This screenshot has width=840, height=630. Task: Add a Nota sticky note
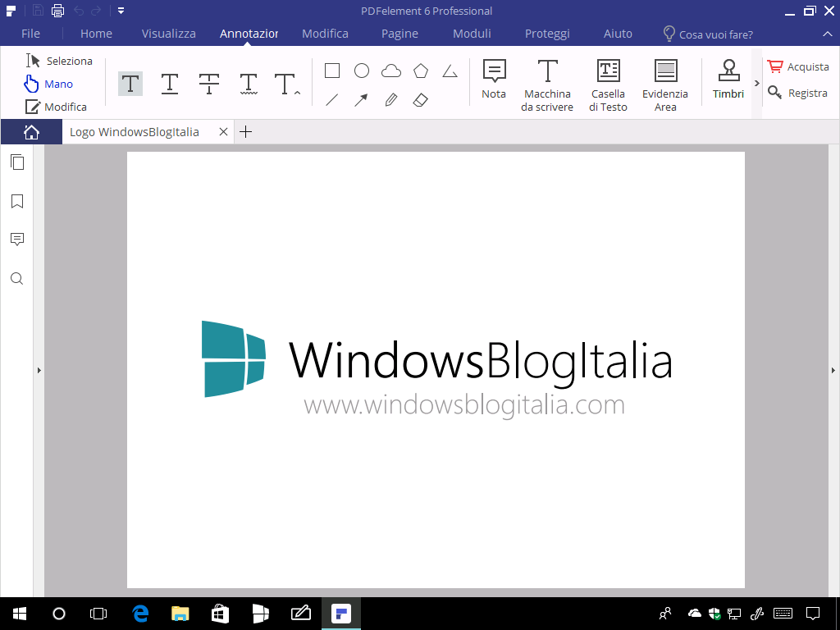tap(494, 80)
